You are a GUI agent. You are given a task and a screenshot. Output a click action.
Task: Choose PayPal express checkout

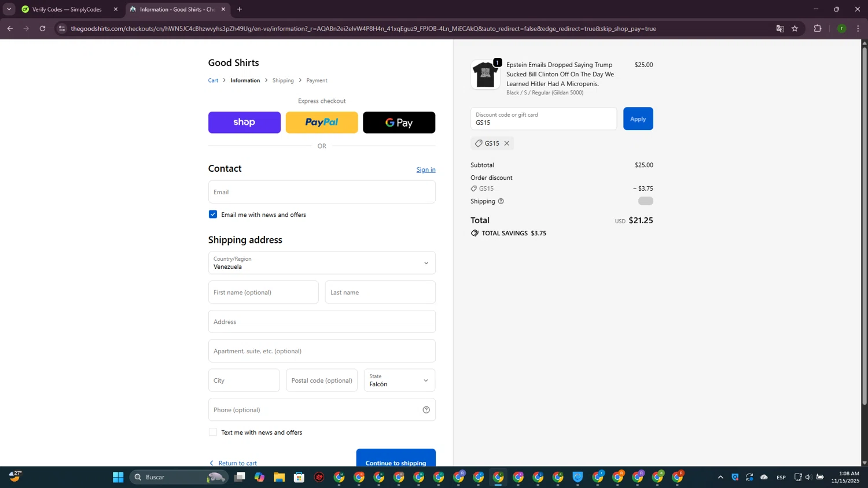point(322,122)
